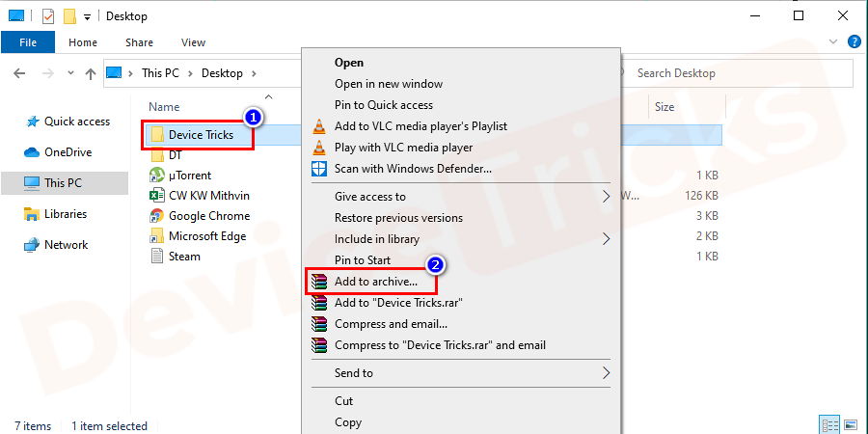Screen dimensions: 868x434
Task: Select Pin to Start
Action: 363,260
